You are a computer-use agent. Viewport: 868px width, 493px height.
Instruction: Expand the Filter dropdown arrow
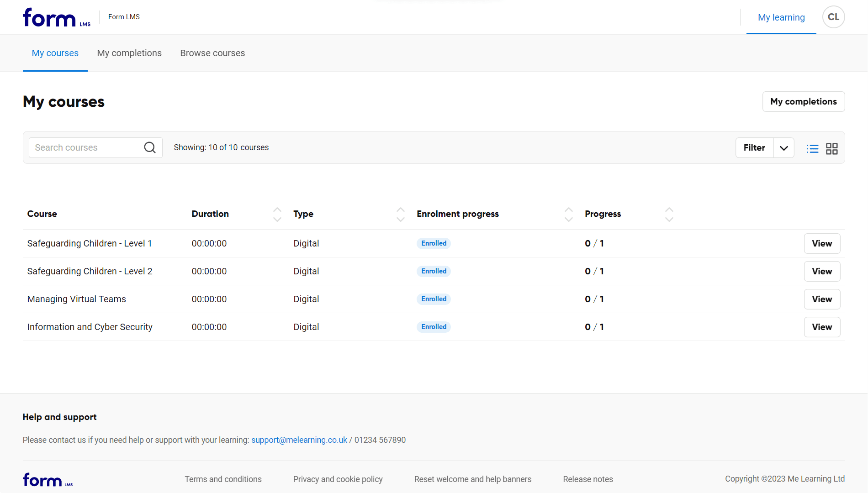click(x=783, y=148)
